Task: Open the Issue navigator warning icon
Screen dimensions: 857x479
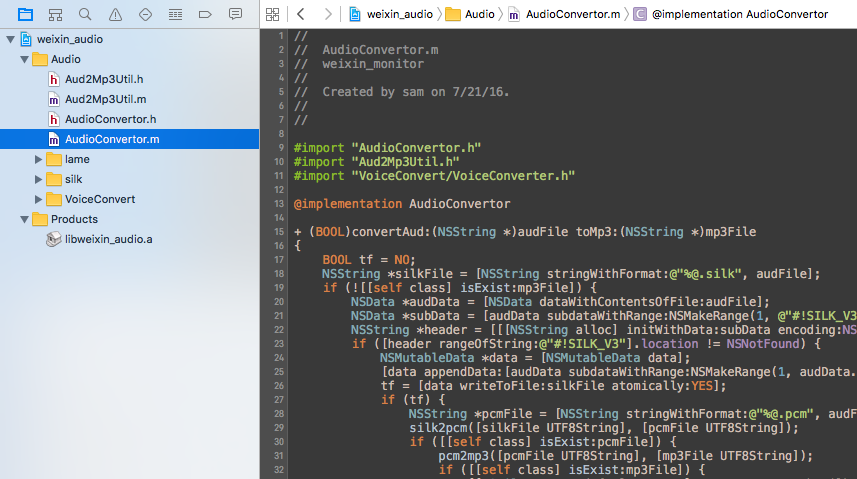Action: (115, 14)
